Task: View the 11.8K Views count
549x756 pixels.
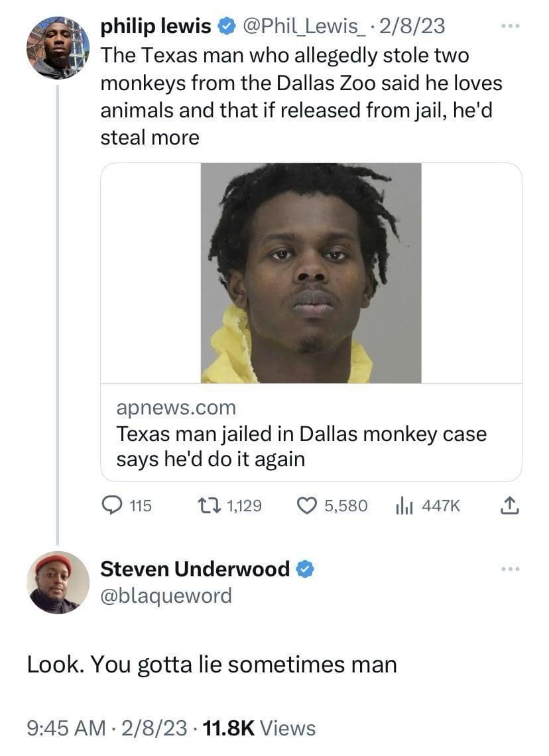Action: click(x=259, y=728)
